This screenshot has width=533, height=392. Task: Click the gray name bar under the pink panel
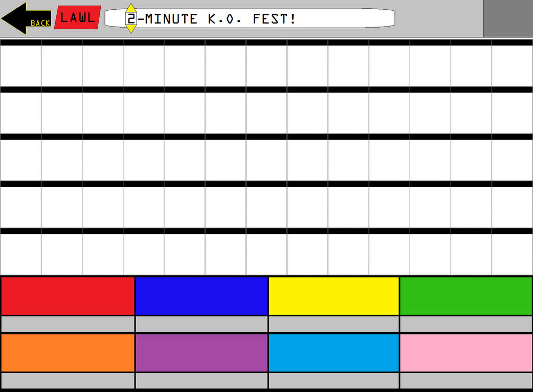(465, 380)
